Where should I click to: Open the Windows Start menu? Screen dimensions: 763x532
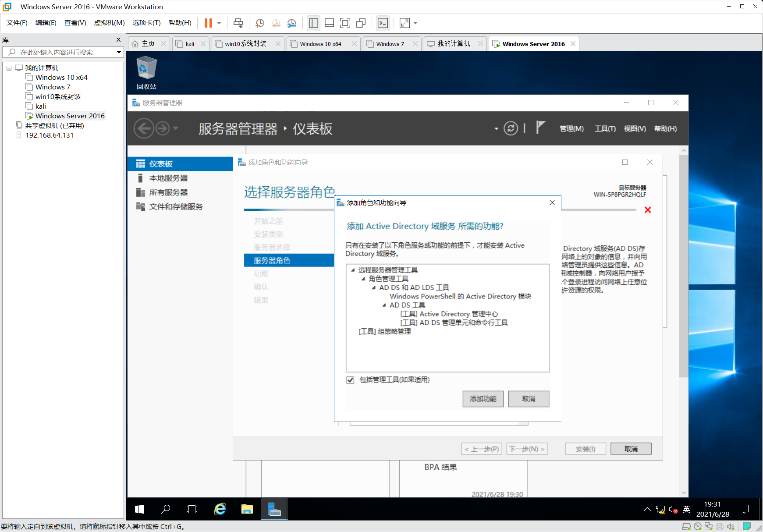[x=139, y=509]
